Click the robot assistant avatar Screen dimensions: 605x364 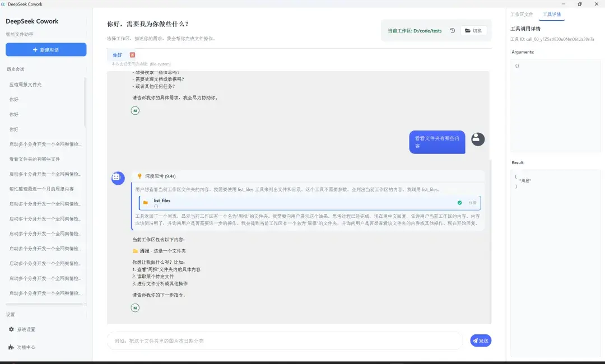[x=118, y=178]
